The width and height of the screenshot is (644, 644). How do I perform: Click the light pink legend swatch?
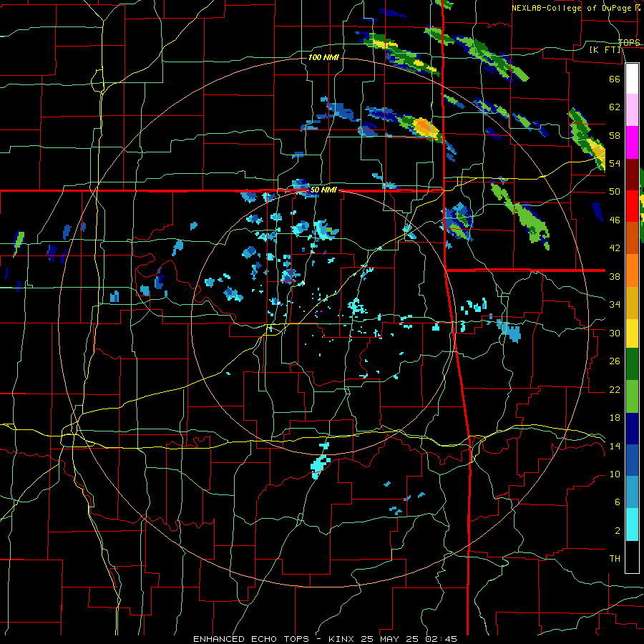tap(632, 109)
